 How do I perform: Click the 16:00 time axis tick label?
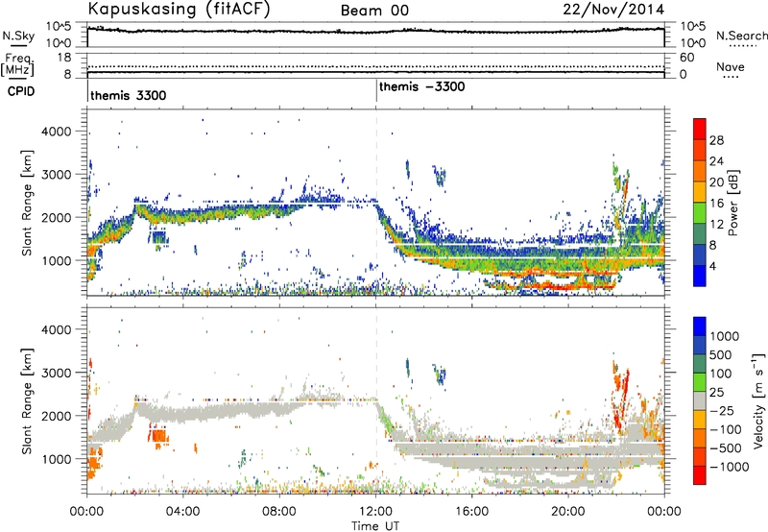(471, 512)
